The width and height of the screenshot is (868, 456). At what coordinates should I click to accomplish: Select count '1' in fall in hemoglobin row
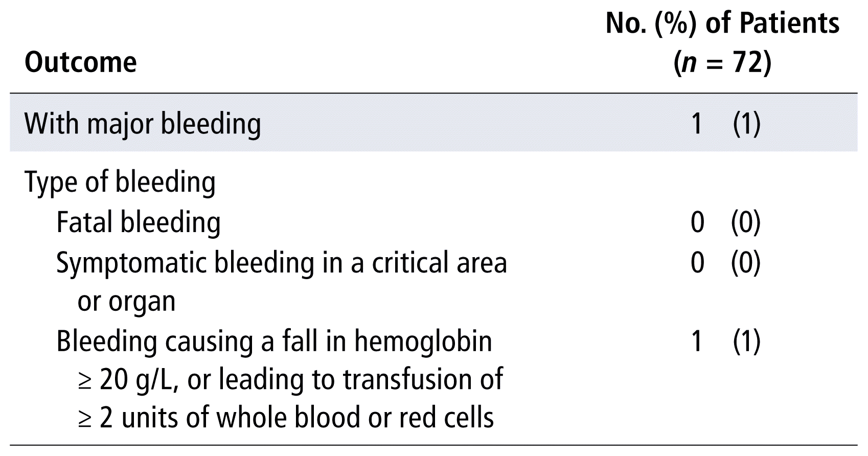tap(697, 341)
